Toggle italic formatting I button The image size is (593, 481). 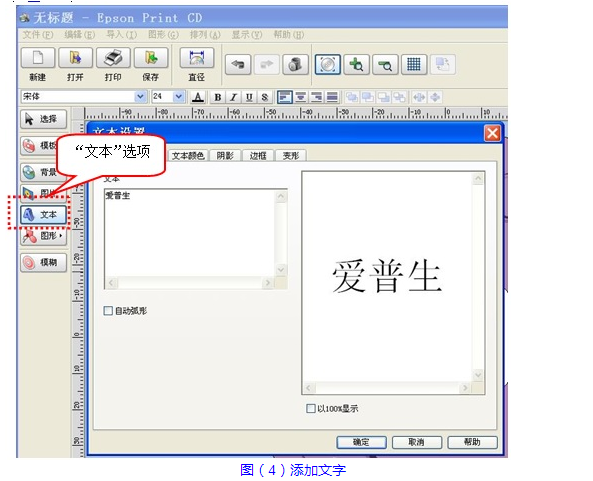coord(233,97)
